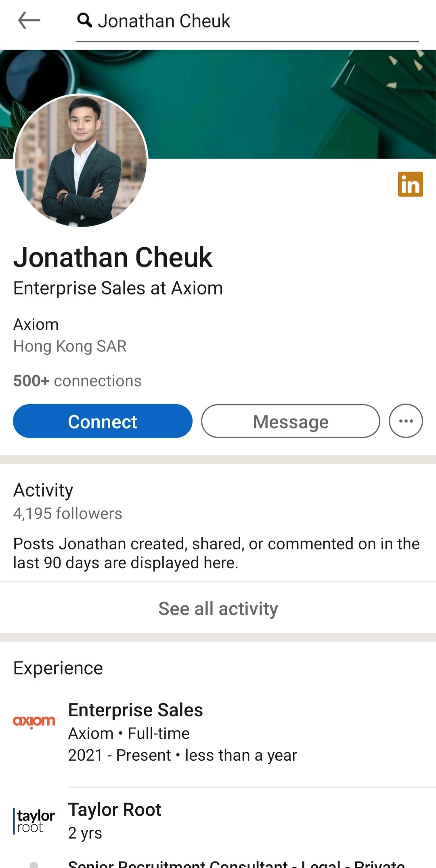Image resolution: width=436 pixels, height=868 pixels.
Task: Click the Connect button
Action: click(x=103, y=421)
